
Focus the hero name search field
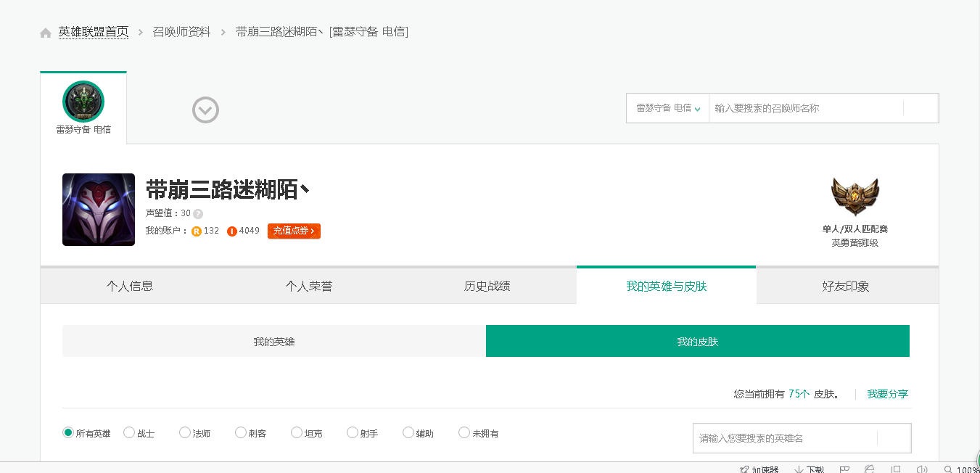[785, 438]
